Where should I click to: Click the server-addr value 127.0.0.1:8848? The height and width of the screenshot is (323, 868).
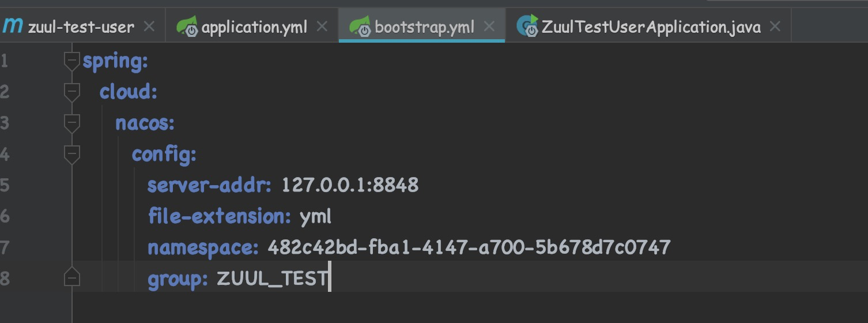(x=349, y=185)
